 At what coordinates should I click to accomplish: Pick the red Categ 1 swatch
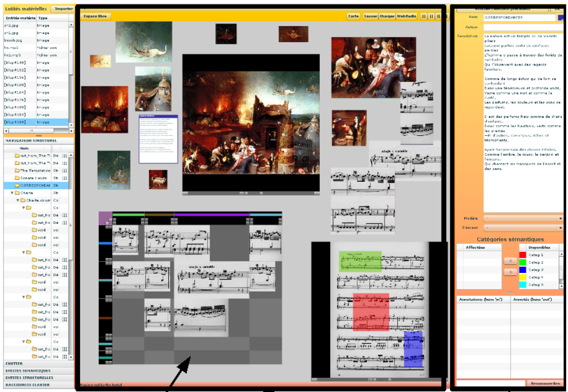click(523, 255)
